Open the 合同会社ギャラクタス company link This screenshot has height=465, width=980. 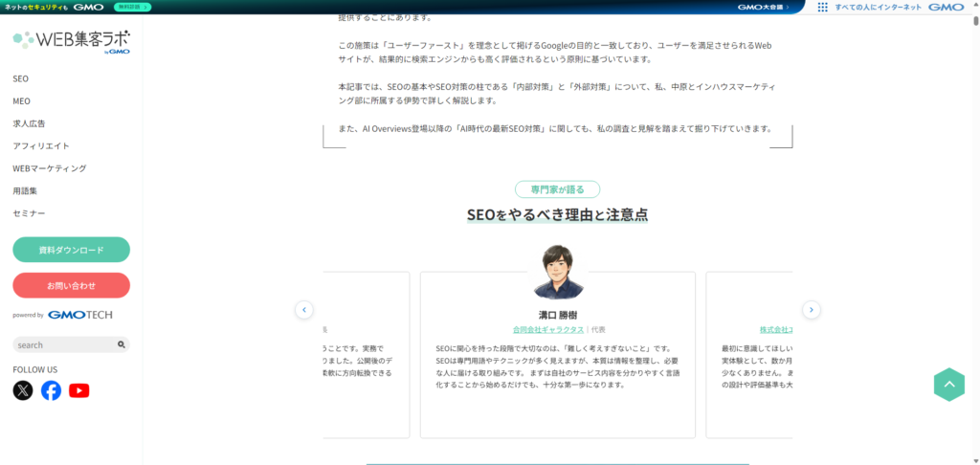click(548, 329)
